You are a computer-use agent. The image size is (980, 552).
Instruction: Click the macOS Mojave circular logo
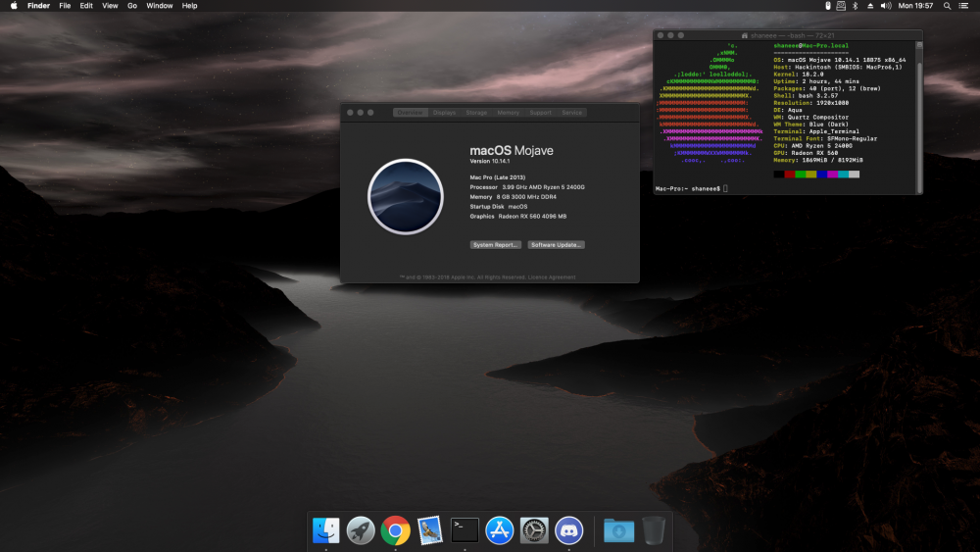pyautogui.click(x=405, y=196)
